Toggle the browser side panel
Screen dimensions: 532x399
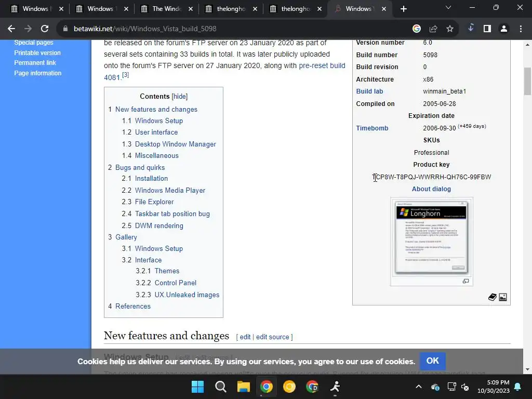[487, 29]
